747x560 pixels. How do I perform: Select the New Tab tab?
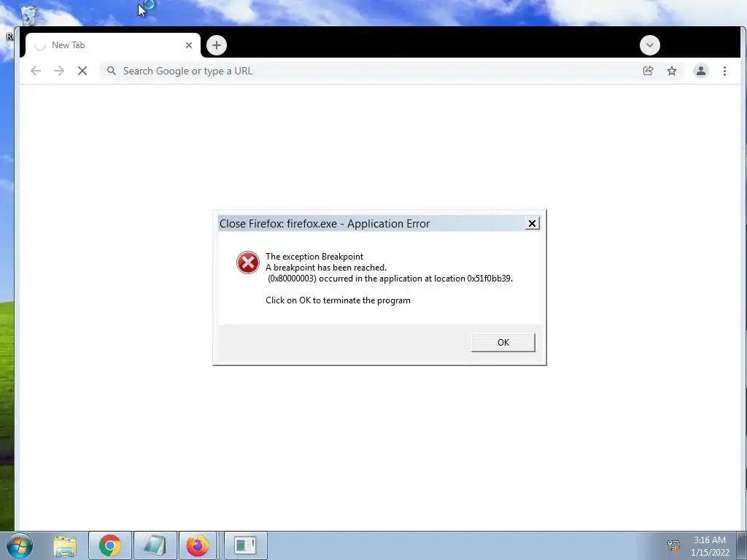(112, 45)
